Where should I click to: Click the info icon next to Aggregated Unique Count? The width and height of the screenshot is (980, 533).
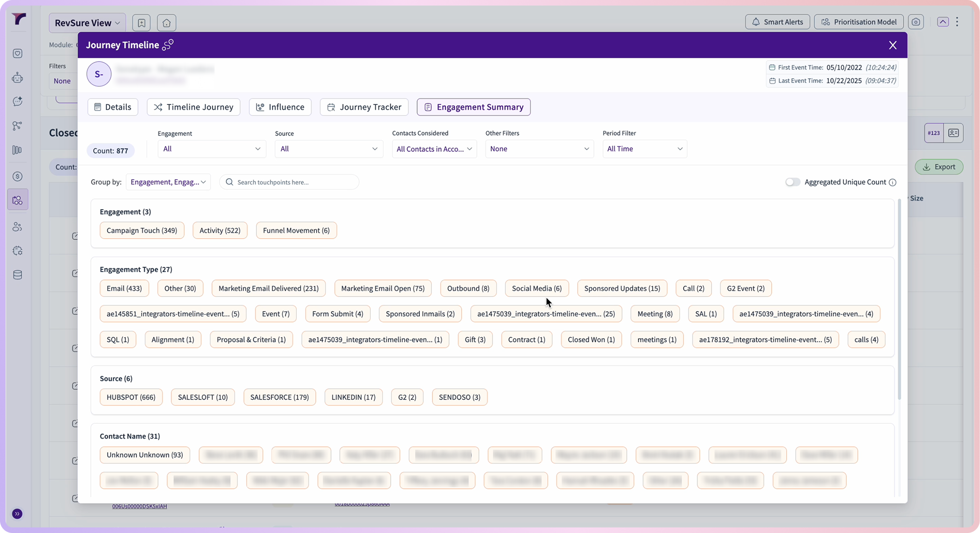tap(893, 182)
